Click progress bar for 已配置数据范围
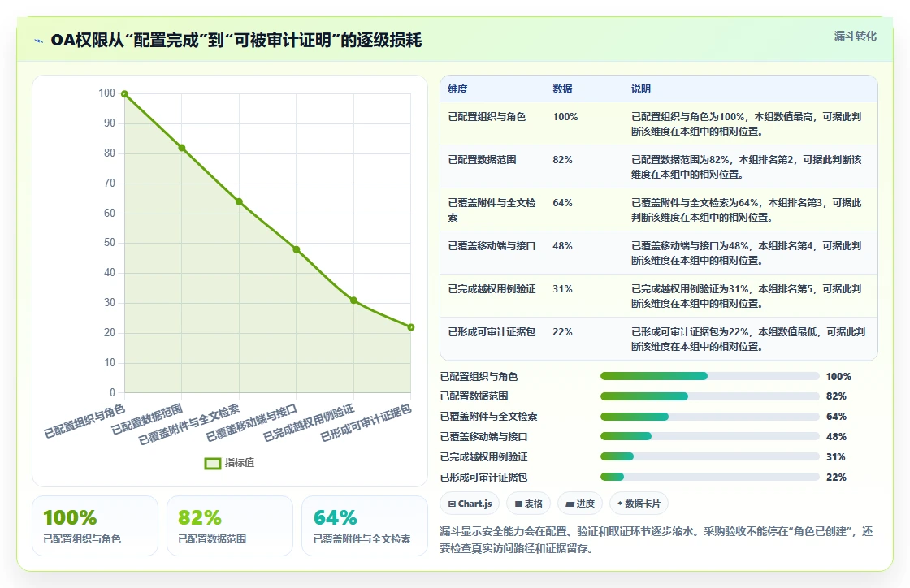The height and width of the screenshot is (588, 910). (x=710, y=396)
